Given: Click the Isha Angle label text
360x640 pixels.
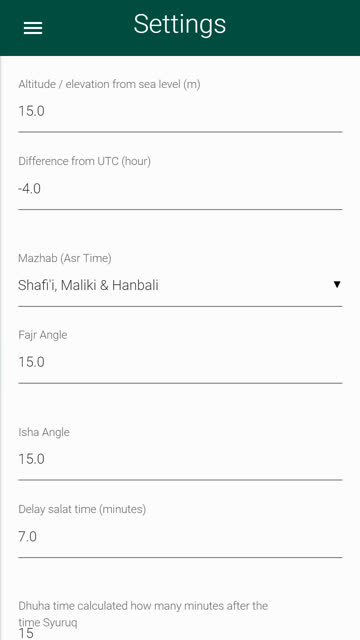Looking at the screenshot, I should [44, 432].
